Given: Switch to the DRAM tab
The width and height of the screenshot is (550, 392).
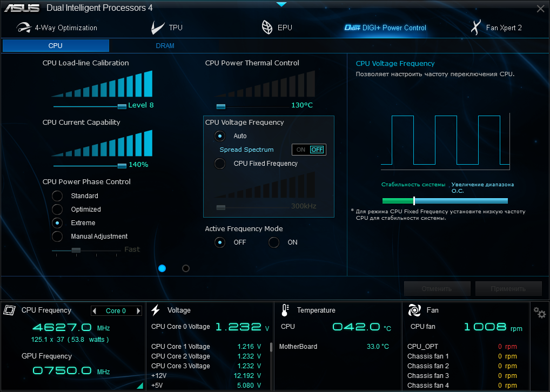Looking at the screenshot, I should (x=165, y=45).
